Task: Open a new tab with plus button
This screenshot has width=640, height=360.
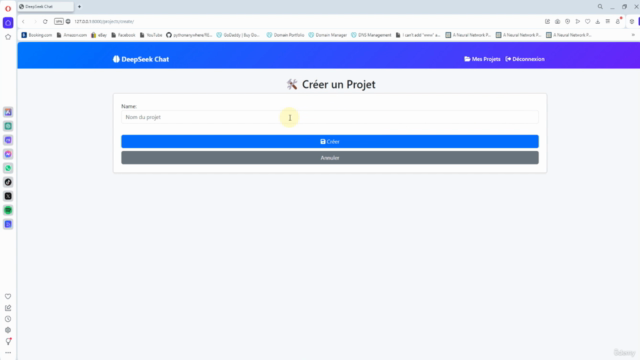Action: 79,7
